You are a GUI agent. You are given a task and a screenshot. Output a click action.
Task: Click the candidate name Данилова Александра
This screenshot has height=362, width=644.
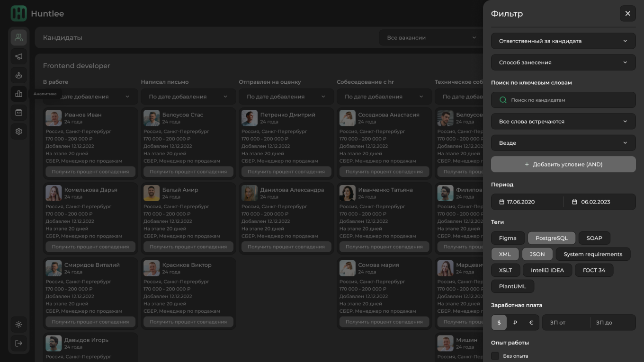[x=292, y=190]
